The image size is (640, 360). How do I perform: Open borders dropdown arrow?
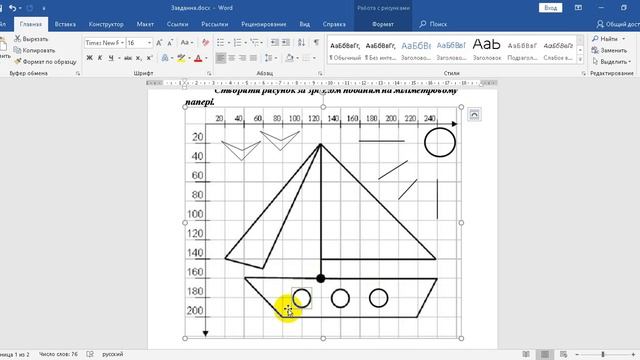(314, 58)
